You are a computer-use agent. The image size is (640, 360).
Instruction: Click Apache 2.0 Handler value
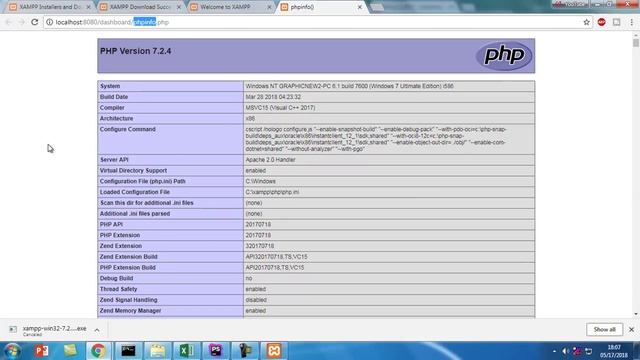(x=270, y=160)
